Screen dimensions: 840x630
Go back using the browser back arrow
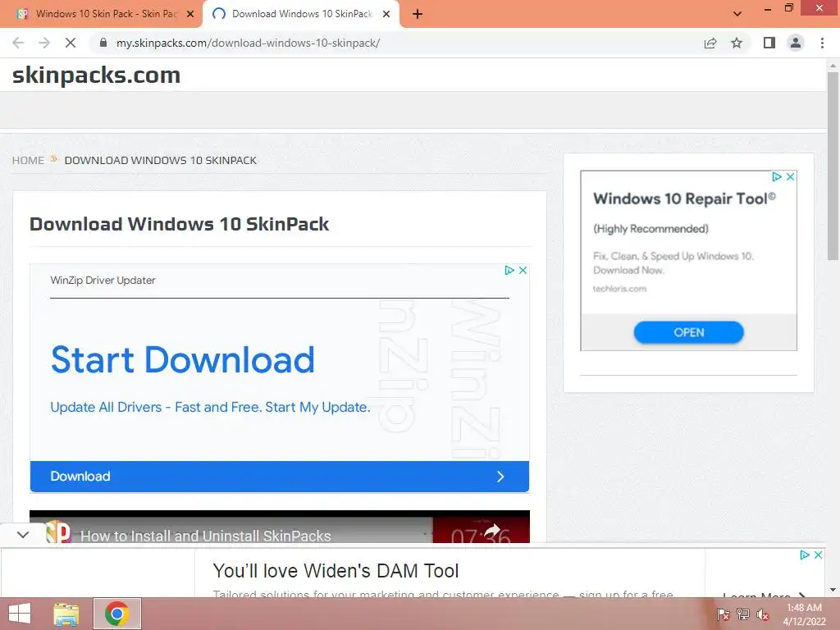point(18,43)
